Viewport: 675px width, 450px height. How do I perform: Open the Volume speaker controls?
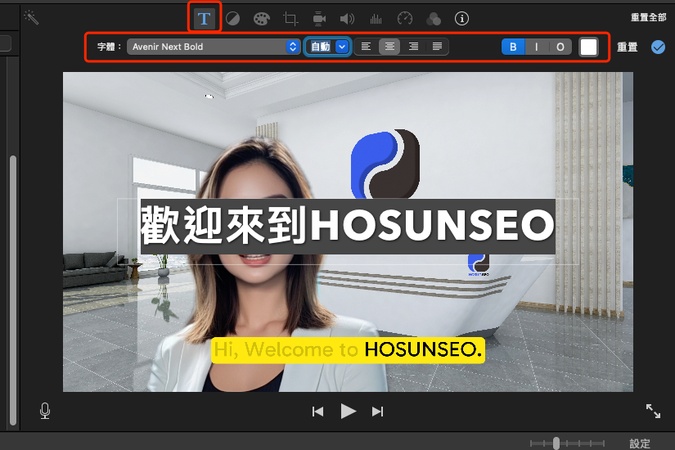[347, 18]
